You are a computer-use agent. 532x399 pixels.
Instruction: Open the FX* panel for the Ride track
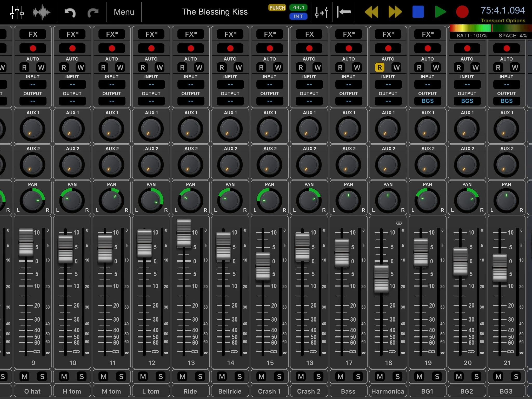[x=191, y=34]
